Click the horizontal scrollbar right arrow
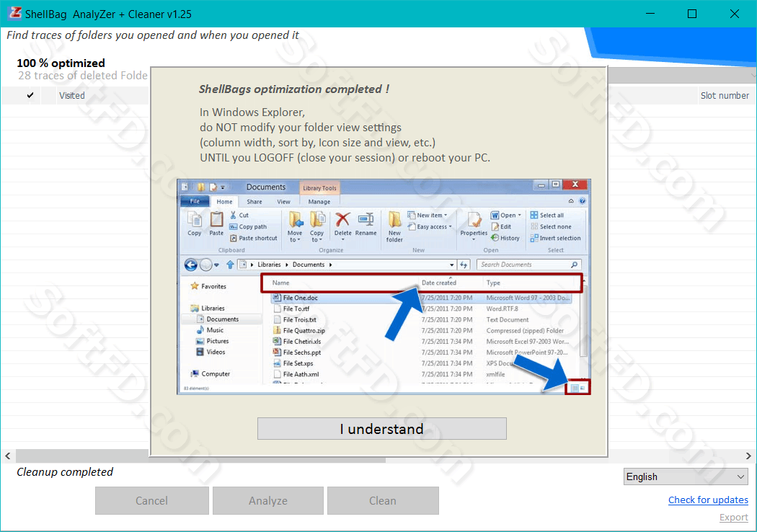Viewport: 757px width, 532px height. tap(748, 456)
